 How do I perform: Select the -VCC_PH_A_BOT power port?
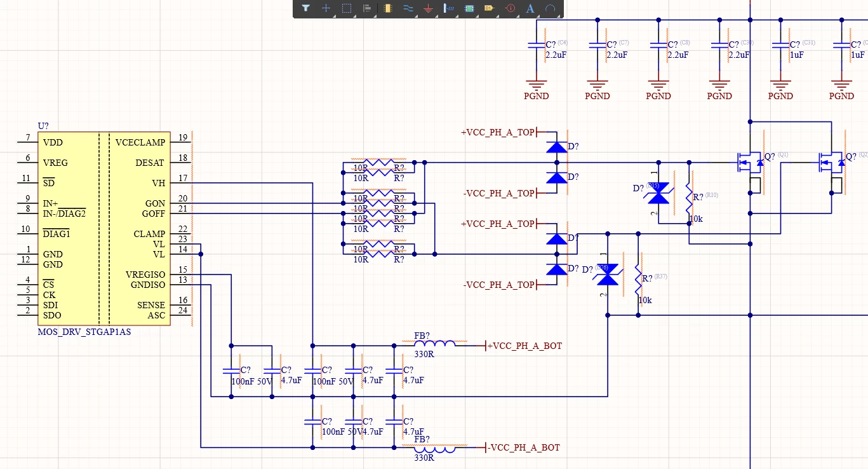point(523,447)
